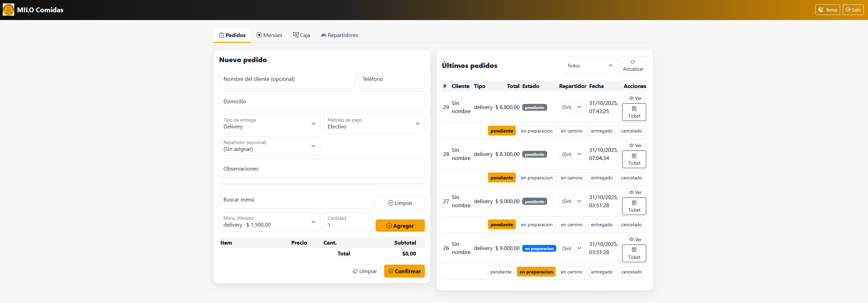Viewport: 868px width, 303px height.
Task: Refresh orders with the Actualizar icon
Action: (x=633, y=65)
